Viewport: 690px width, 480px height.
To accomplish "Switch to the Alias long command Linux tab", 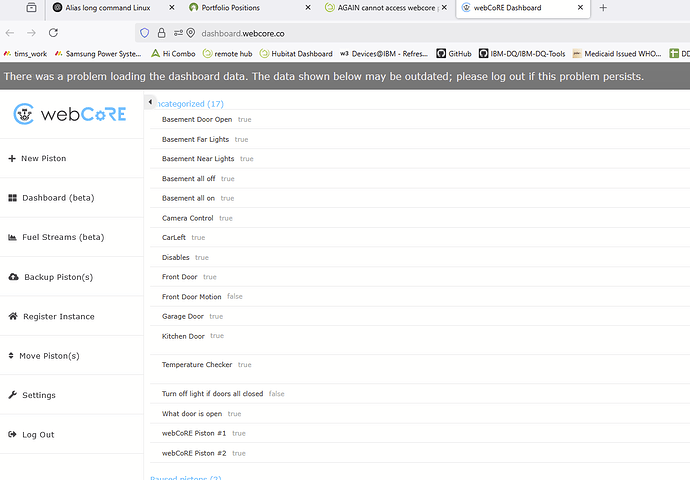I will pos(108,7).
